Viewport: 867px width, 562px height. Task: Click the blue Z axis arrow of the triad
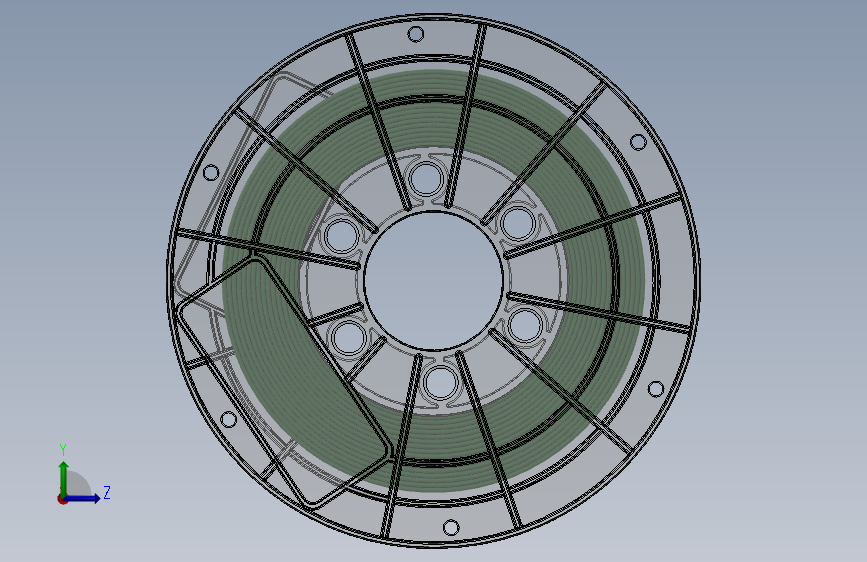click(83, 498)
